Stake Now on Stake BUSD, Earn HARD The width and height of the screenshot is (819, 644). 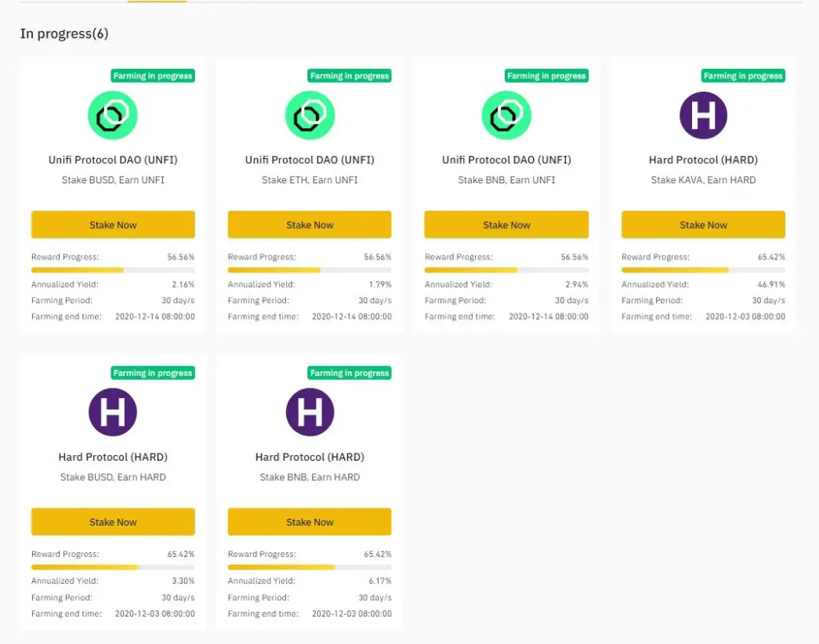pyautogui.click(x=113, y=522)
